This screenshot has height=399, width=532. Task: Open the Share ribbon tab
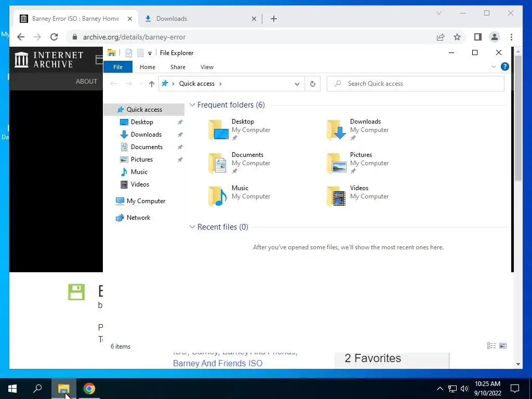tap(178, 67)
